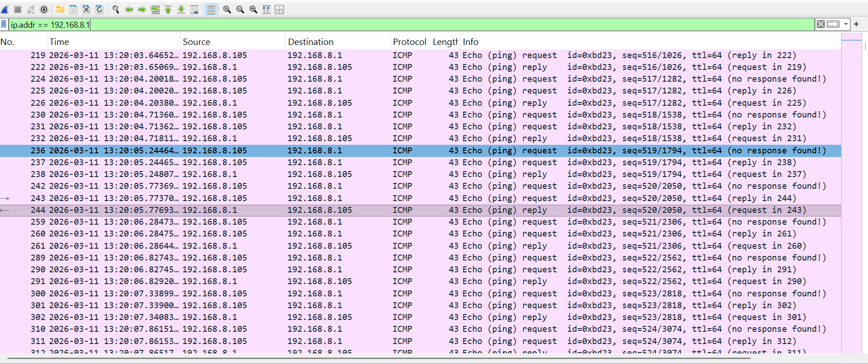
Task: Select packet 261 reply row
Action: click(421, 246)
